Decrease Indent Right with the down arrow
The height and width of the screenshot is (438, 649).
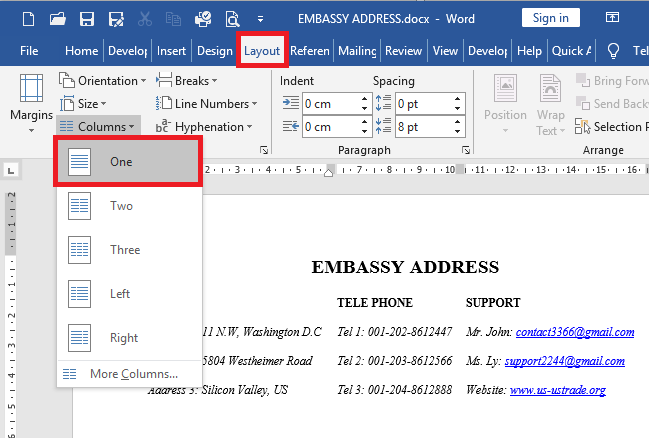364,132
